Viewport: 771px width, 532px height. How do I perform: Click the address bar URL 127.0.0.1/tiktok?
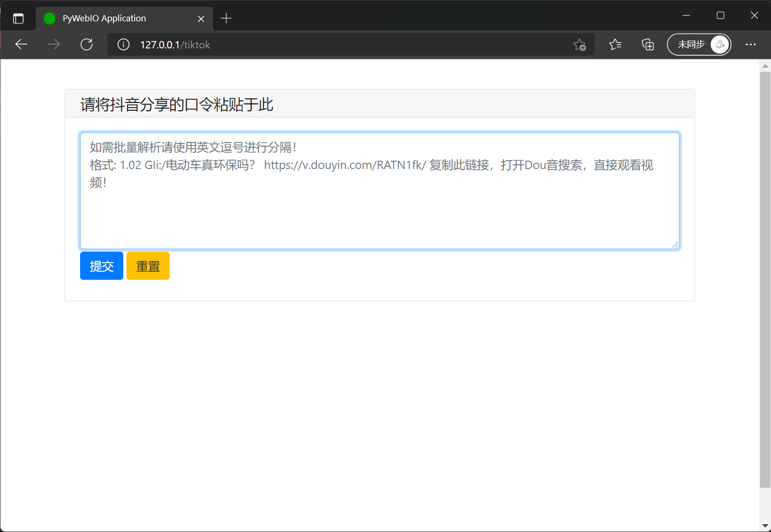tap(175, 45)
